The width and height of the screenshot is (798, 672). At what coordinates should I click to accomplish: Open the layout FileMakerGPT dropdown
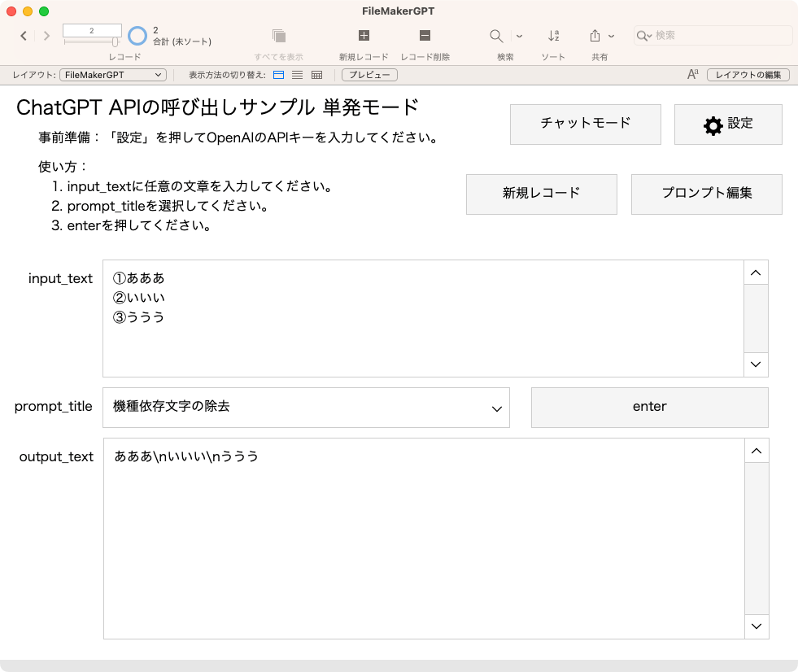113,75
